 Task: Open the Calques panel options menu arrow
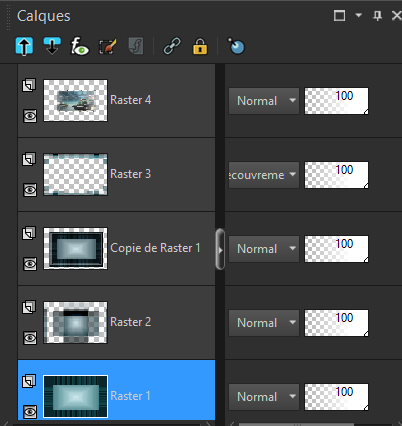(x=359, y=15)
